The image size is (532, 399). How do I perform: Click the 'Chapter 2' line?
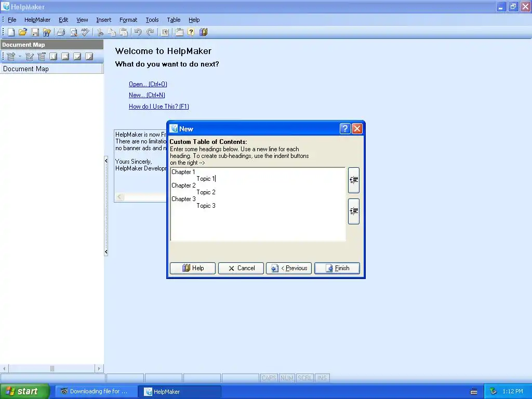(183, 185)
